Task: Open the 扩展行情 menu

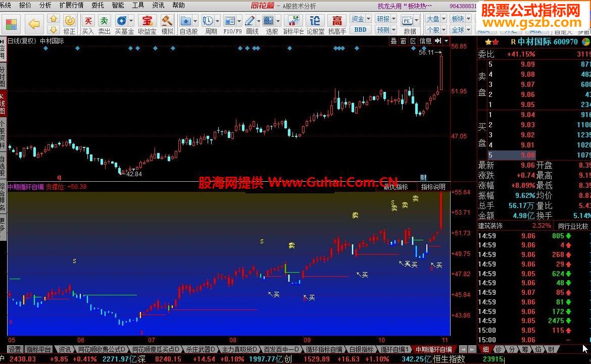Action: [x=71, y=5]
